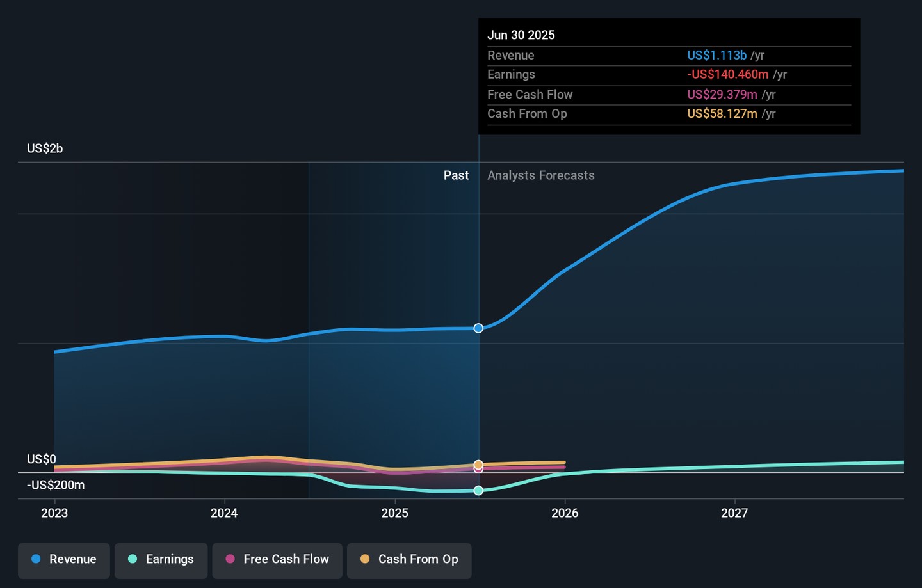Image resolution: width=922 pixels, height=588 pixels.
Task: Toggle the Earnings series legend button
Action: 161,559
